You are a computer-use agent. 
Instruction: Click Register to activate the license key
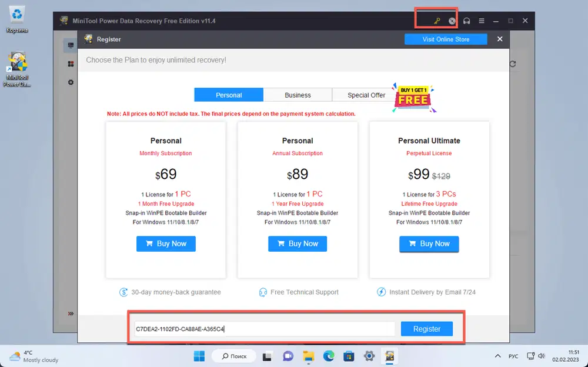pyautogui.click(x=426, y=328)
